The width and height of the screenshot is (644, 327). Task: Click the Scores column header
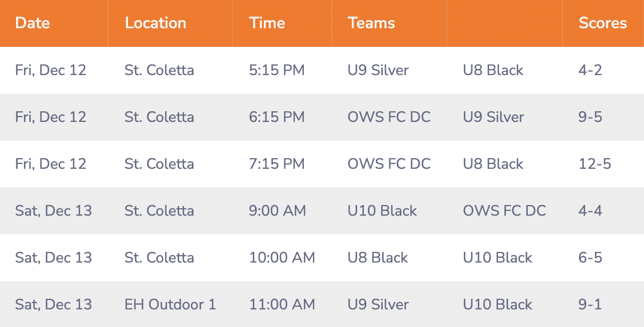(x=603, y=23)
